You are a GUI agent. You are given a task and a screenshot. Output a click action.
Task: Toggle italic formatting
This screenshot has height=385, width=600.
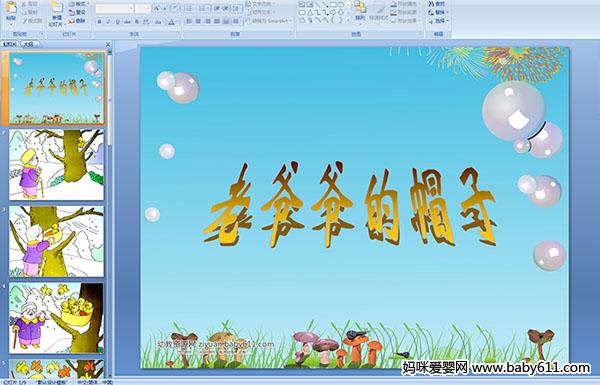point(109,22)
